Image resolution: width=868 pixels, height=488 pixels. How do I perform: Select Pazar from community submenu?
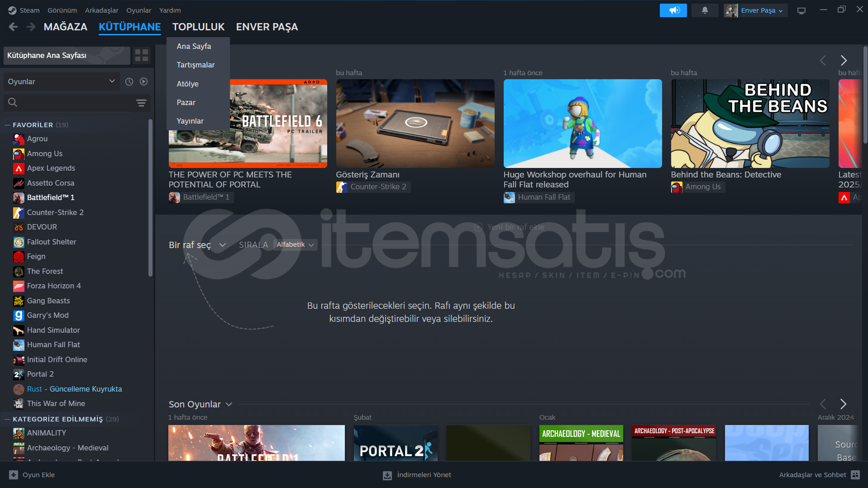click(x=198, y=103)
